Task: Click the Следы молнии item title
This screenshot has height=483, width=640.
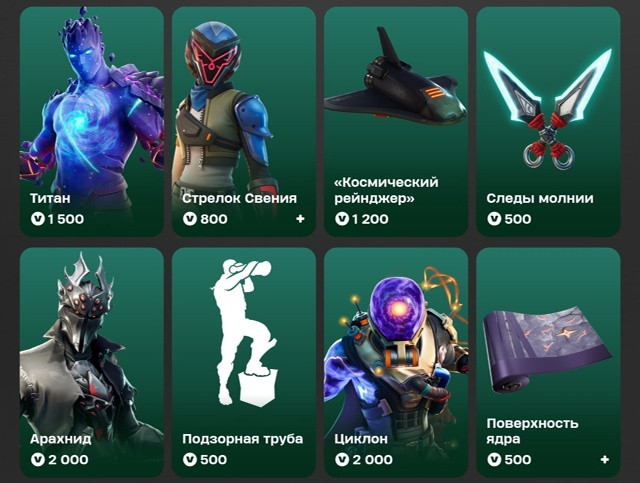Action: coord(540,198)
